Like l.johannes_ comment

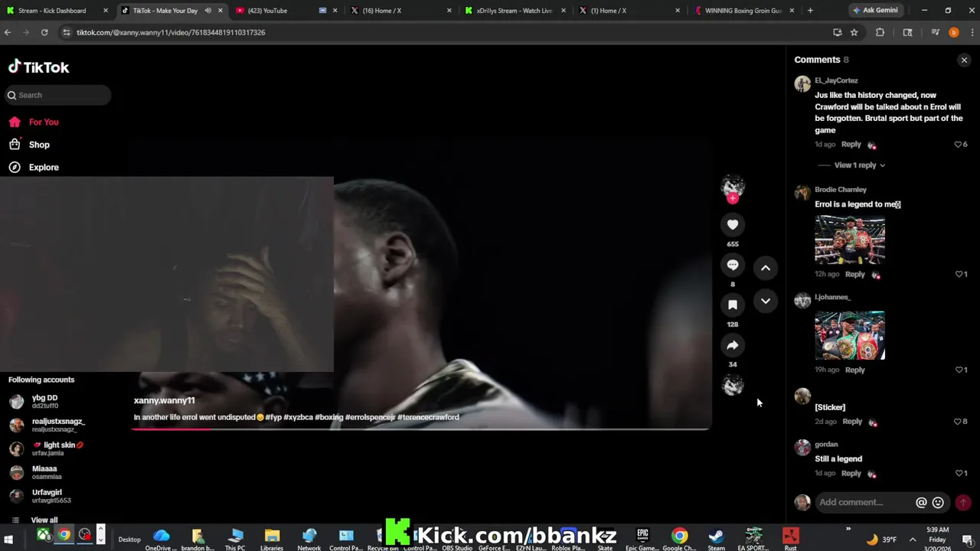(x=961, y=370)
